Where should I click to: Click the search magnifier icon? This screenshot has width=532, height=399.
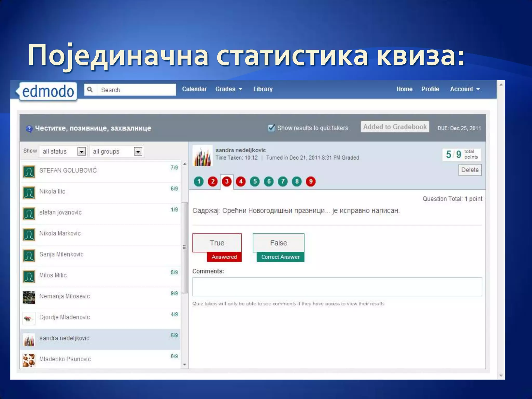[x=90, y=90]
